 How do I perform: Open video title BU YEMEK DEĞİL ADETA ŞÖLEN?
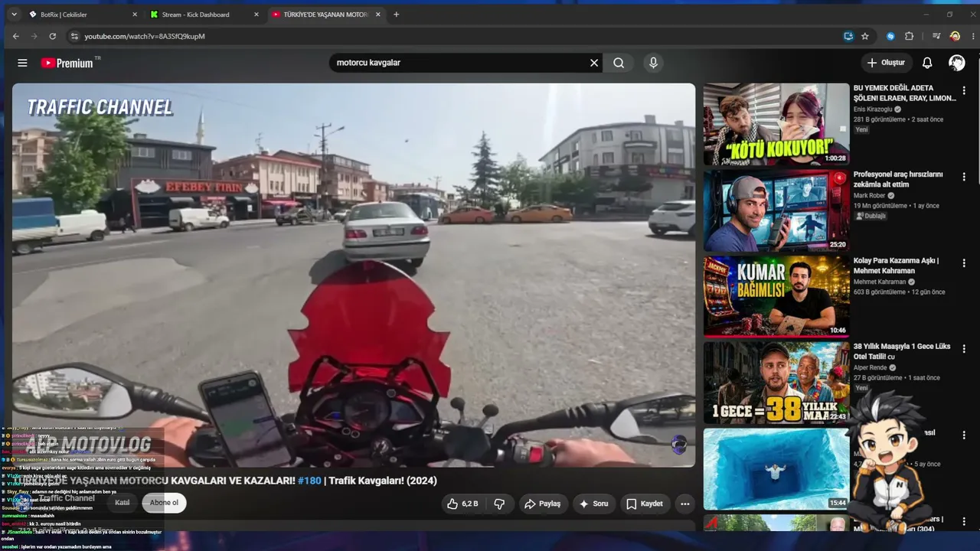pos(905,93)
